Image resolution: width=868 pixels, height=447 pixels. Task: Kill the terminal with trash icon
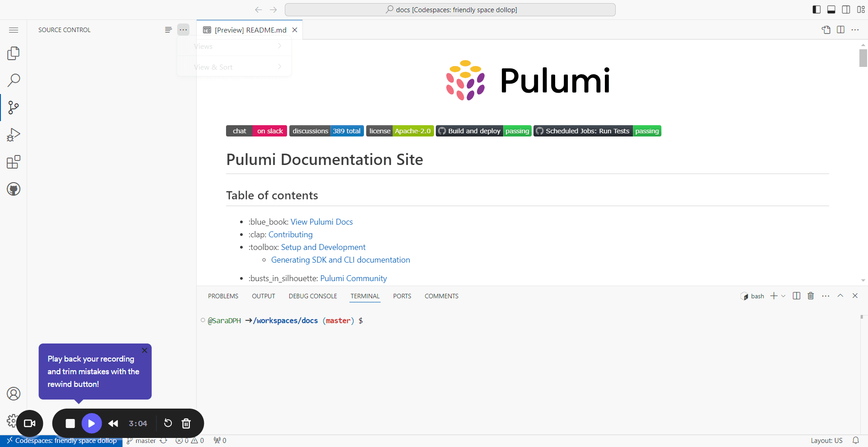click(x=811, y=296)
